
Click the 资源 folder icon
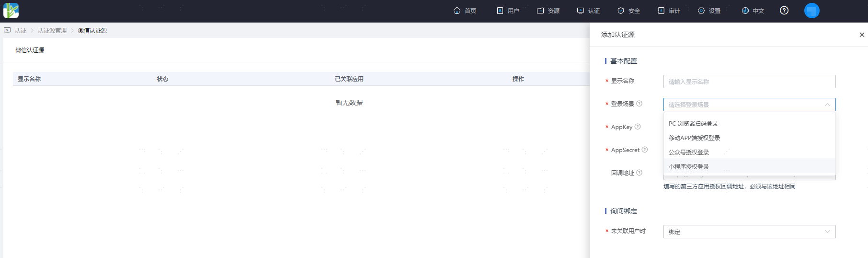point(540,11)
